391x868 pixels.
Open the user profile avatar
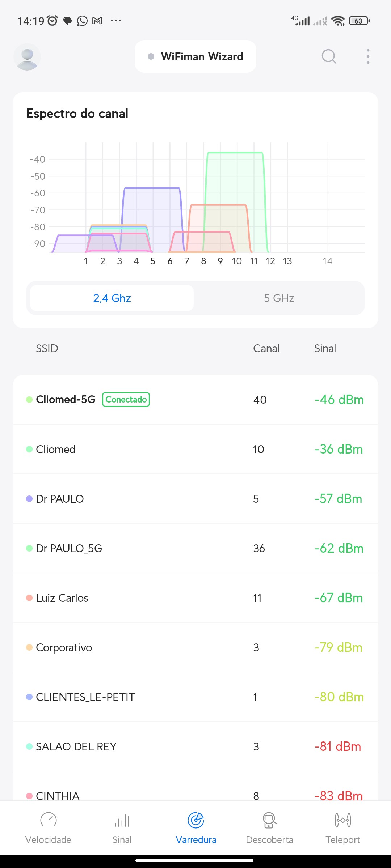27,57
